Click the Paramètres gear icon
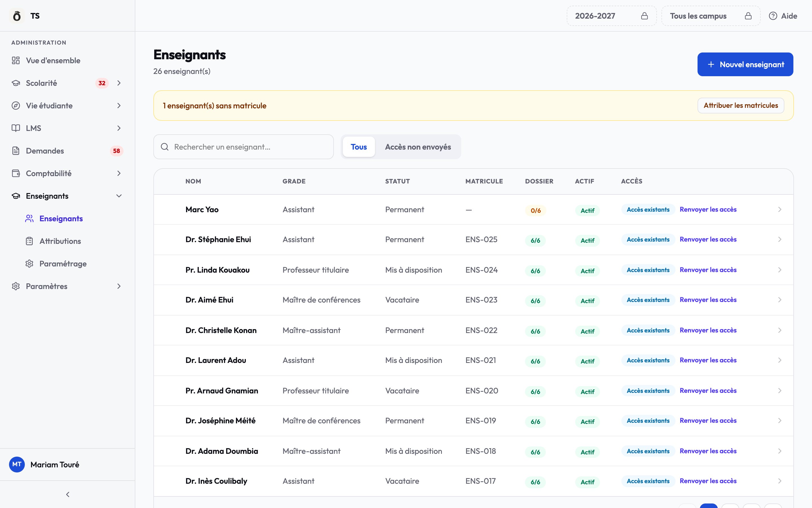This screenshot has width=812, height=508. click(x=16, y=286)
